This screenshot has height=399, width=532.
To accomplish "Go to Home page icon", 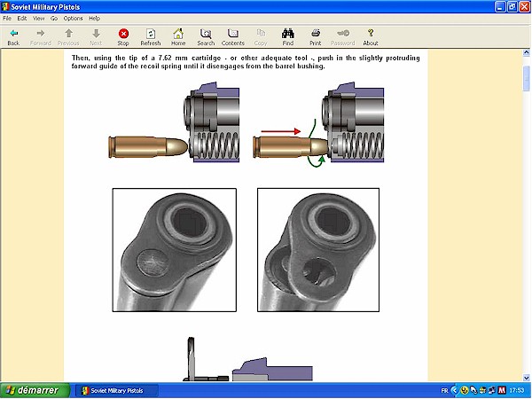I will [178, 37].
